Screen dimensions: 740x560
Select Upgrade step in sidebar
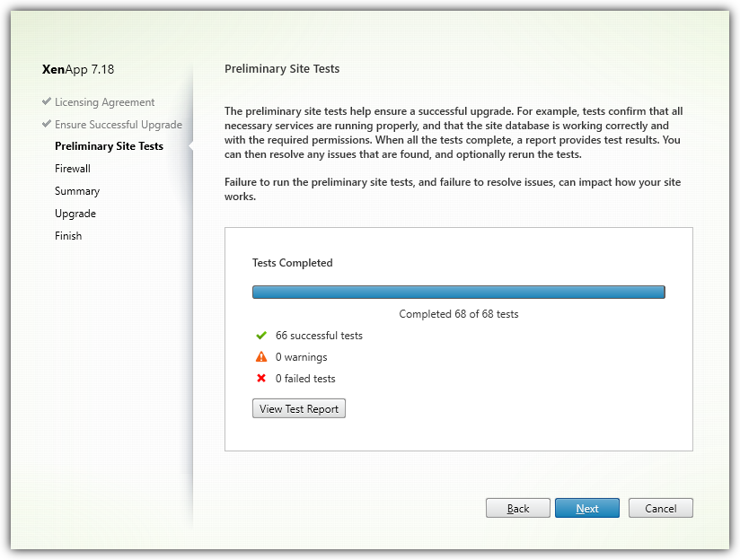pos(75,214)
